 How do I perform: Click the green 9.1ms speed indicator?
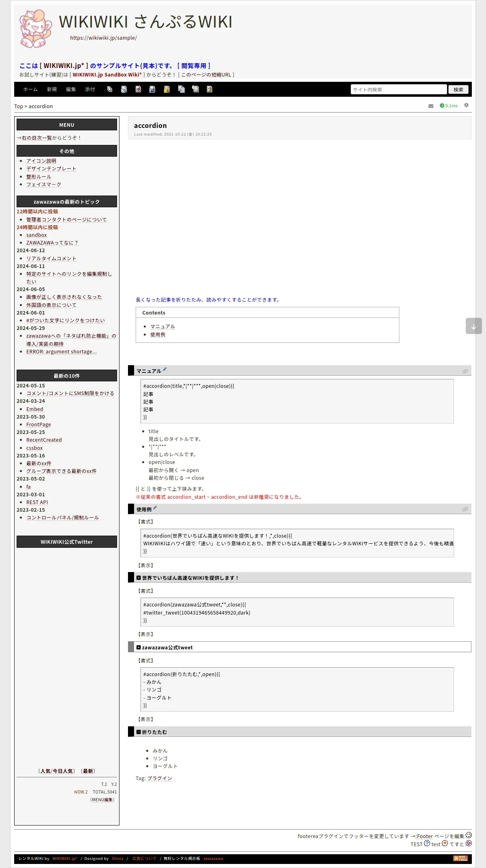coord(449,106)
